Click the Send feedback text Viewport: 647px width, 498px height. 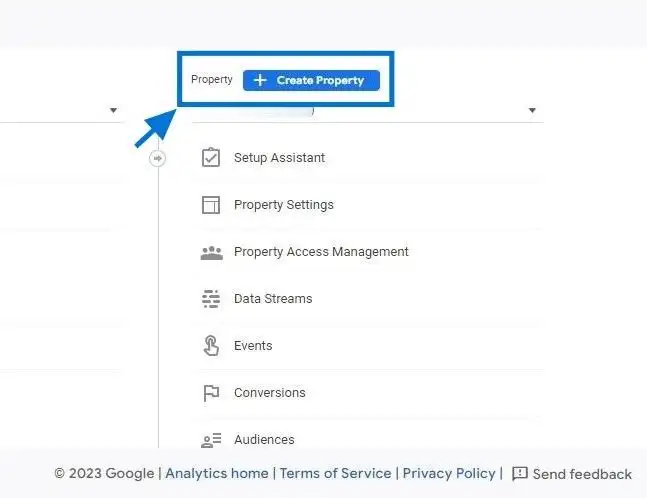click(x=582, y=474)
